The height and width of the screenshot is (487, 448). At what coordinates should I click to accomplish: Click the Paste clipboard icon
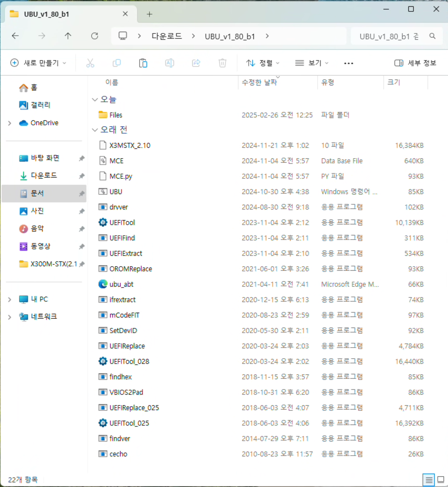(143, 63)
